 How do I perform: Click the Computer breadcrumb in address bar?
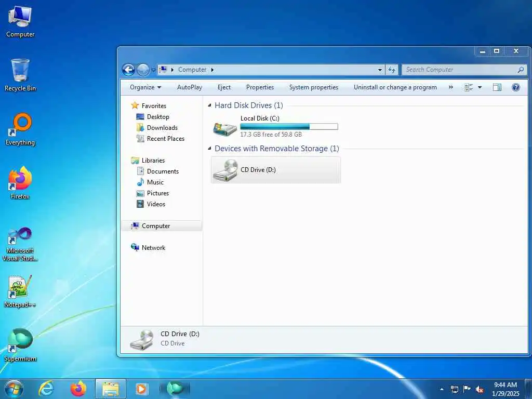(x=192, y=70)
